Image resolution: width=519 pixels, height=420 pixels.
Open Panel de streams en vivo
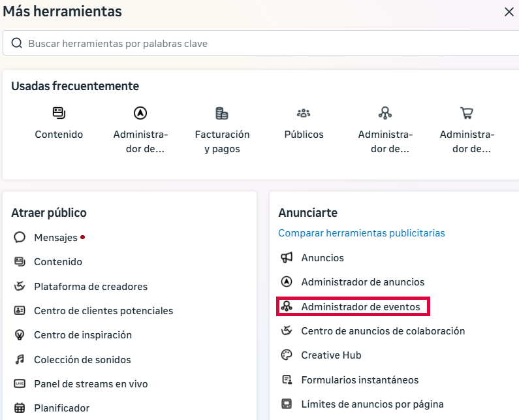click(80, 383)
